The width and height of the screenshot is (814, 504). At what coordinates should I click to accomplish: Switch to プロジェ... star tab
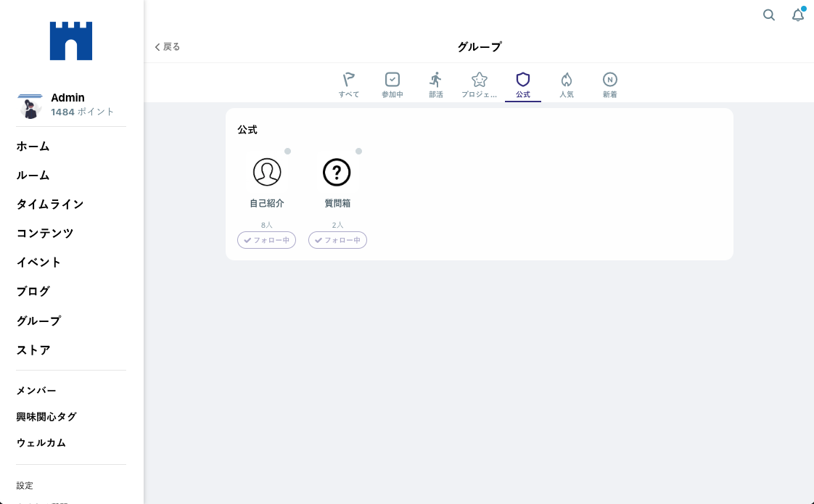[479, 86]
